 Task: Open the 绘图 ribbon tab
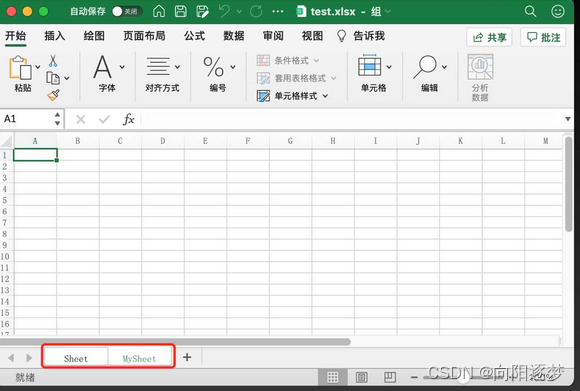tap(94, 36)
